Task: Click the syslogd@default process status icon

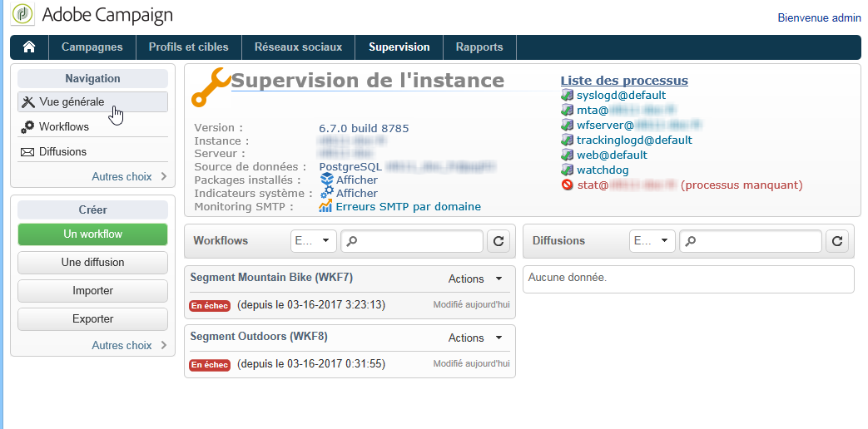Action: coord(567,95)
